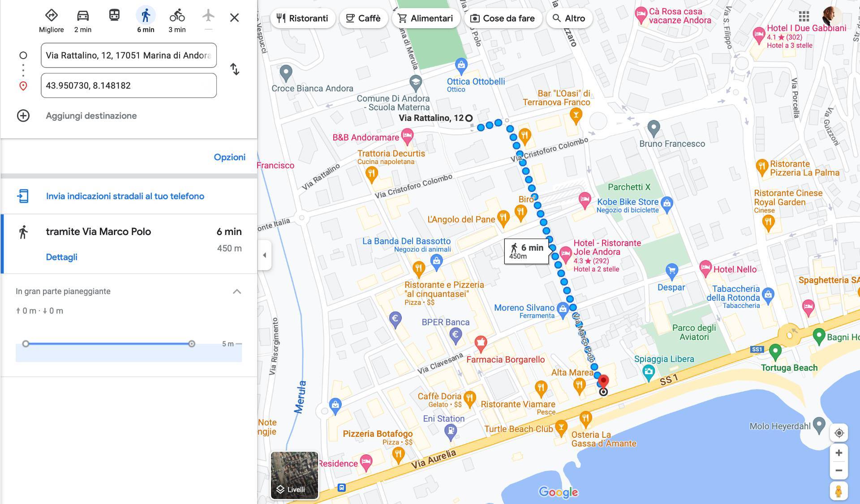This screenshot has height=504, width=860.
Task: Collapse the side panel arrow
Action: 264,255
